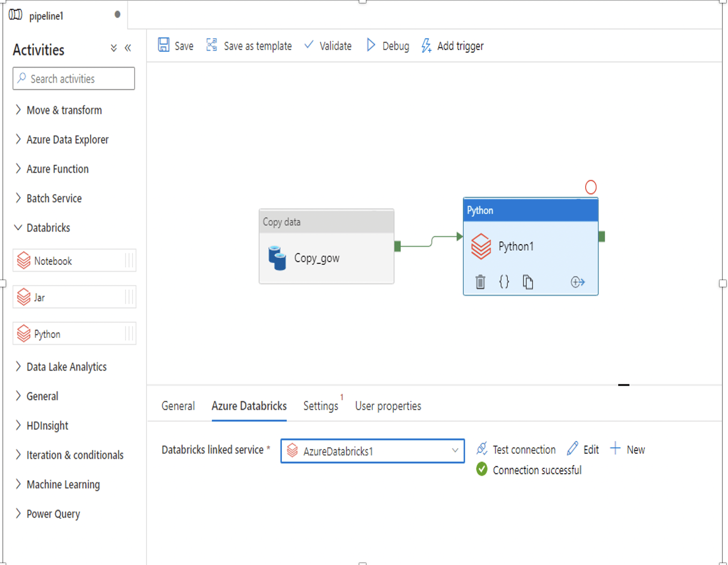728x565 pixels.
Task: Select the pipeline1 tab
Action: (64, 15)
